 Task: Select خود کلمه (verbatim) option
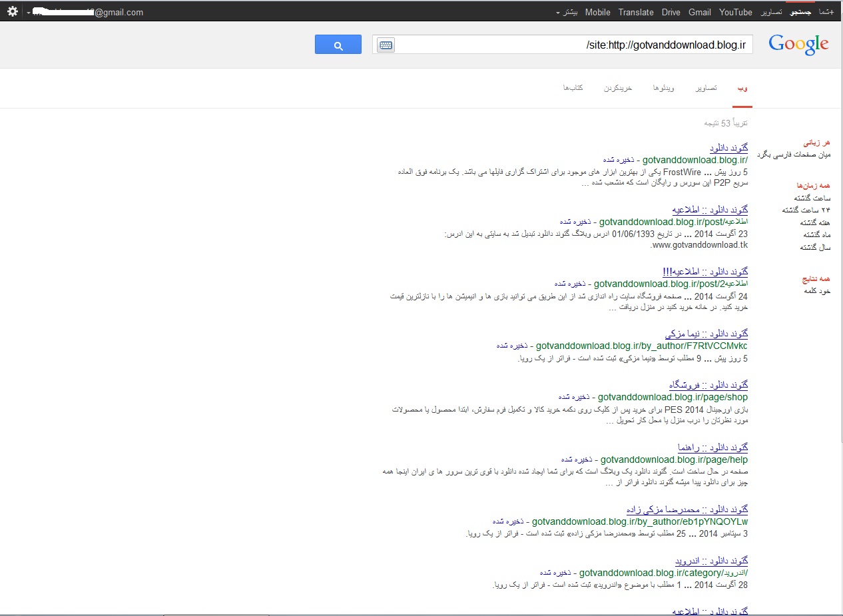pyautogui.click(x=818, y=291)
